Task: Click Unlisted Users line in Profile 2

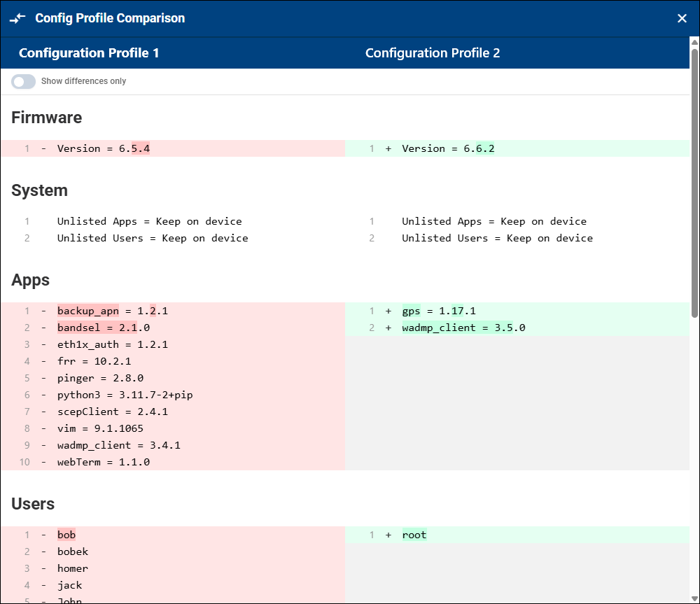Action: (x=517, y=239)
